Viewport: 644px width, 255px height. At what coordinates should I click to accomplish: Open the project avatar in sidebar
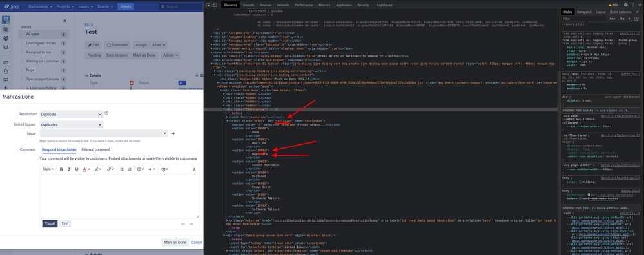[x=6, y=20]
